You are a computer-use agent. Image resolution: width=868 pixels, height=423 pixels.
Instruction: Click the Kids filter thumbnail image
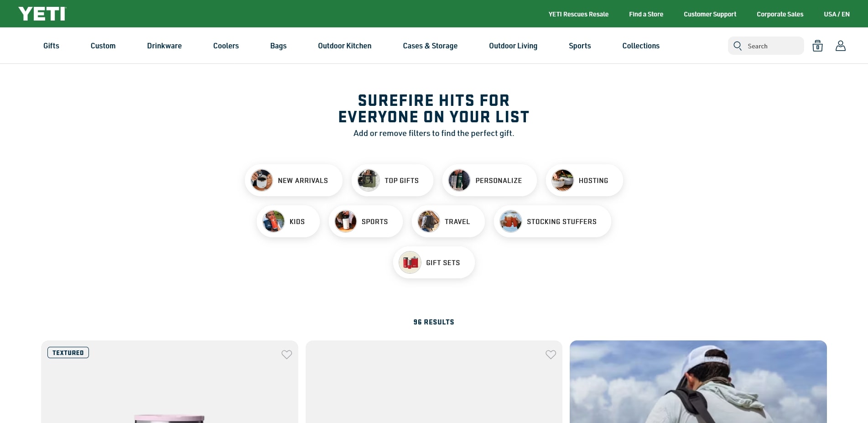pos(273,222)
